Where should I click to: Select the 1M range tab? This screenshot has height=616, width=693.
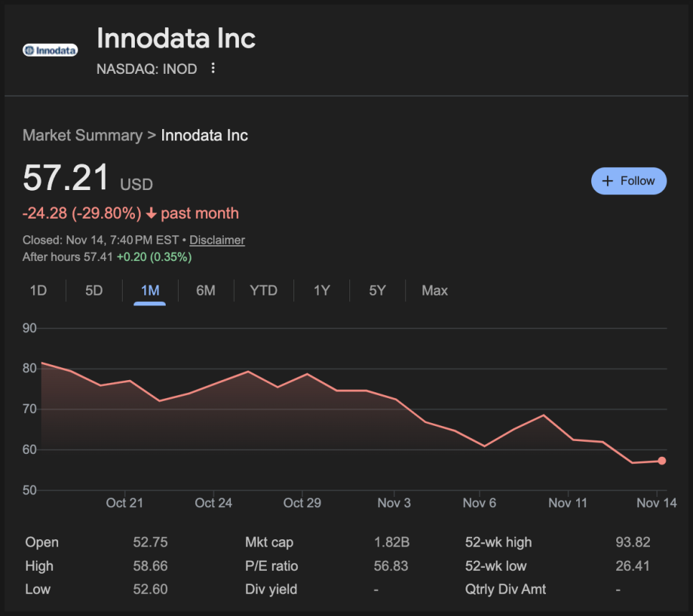click(x=150, y=290)
